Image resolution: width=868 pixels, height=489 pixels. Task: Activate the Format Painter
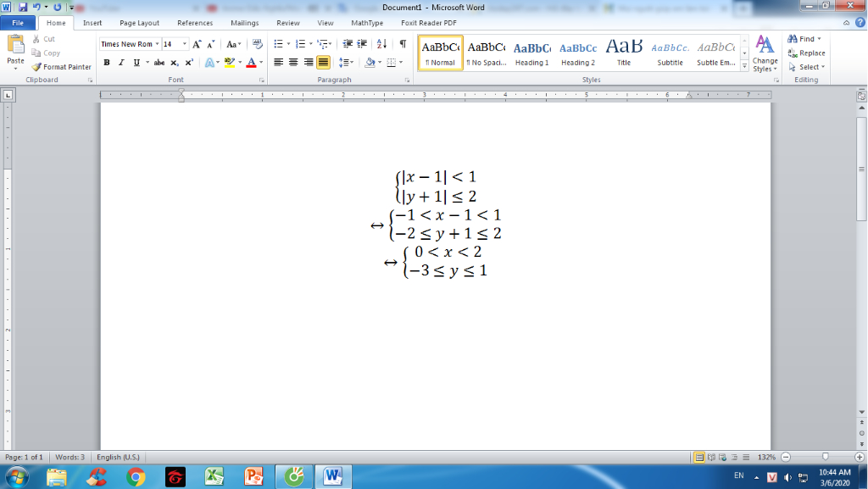click(61, 67)
